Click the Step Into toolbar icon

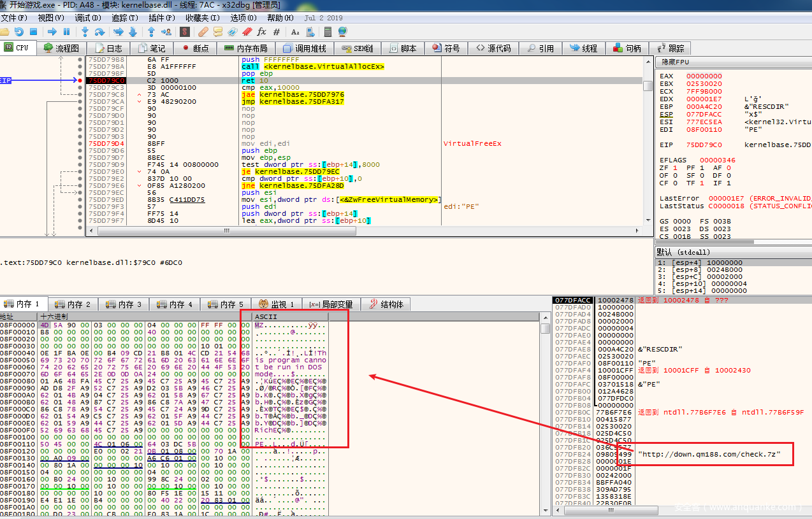coord(85,32)
